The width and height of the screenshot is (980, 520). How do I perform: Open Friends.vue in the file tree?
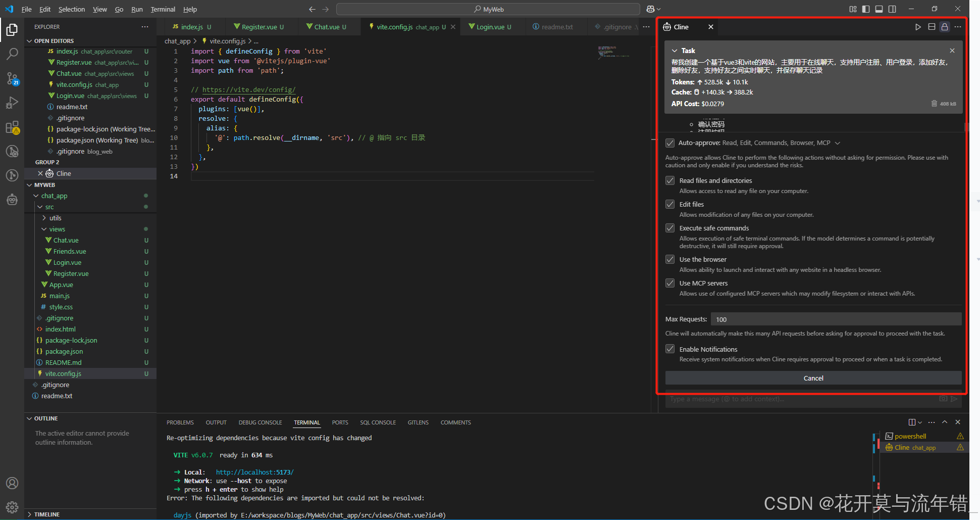[x=70, y=251]
